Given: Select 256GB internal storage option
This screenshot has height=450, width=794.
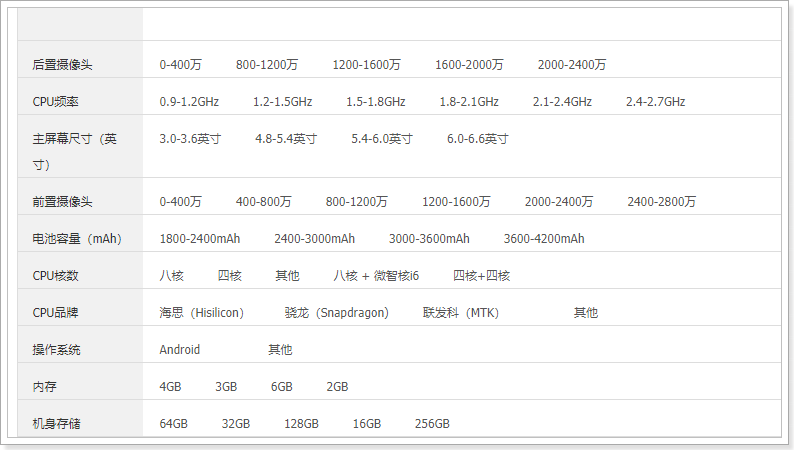Looking at the screenshot, I should click(432, 424).
